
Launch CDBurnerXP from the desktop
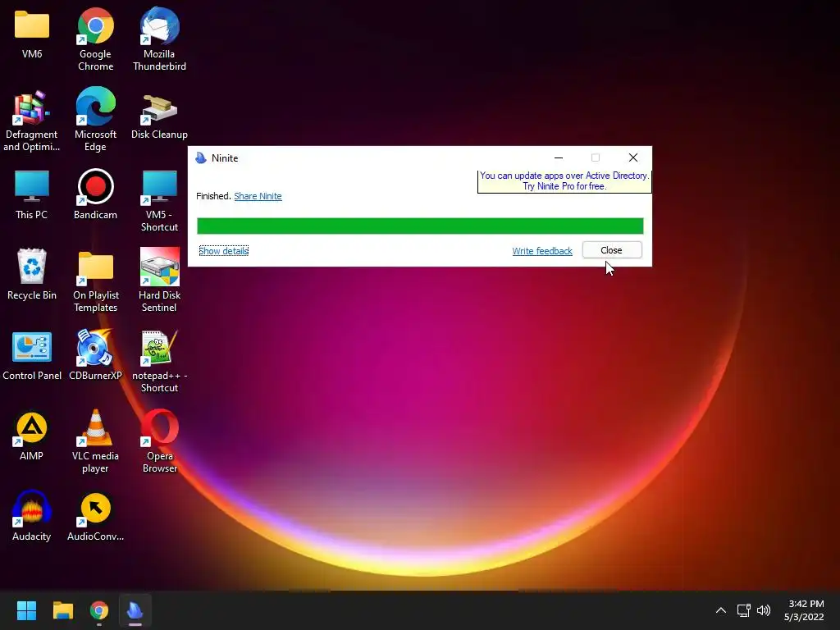tap(95, 347)
